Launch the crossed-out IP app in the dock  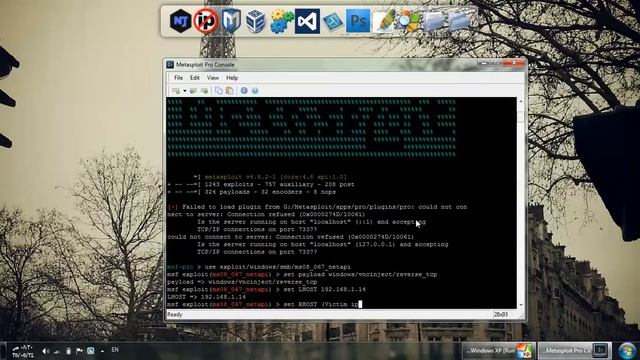[206, 21]
